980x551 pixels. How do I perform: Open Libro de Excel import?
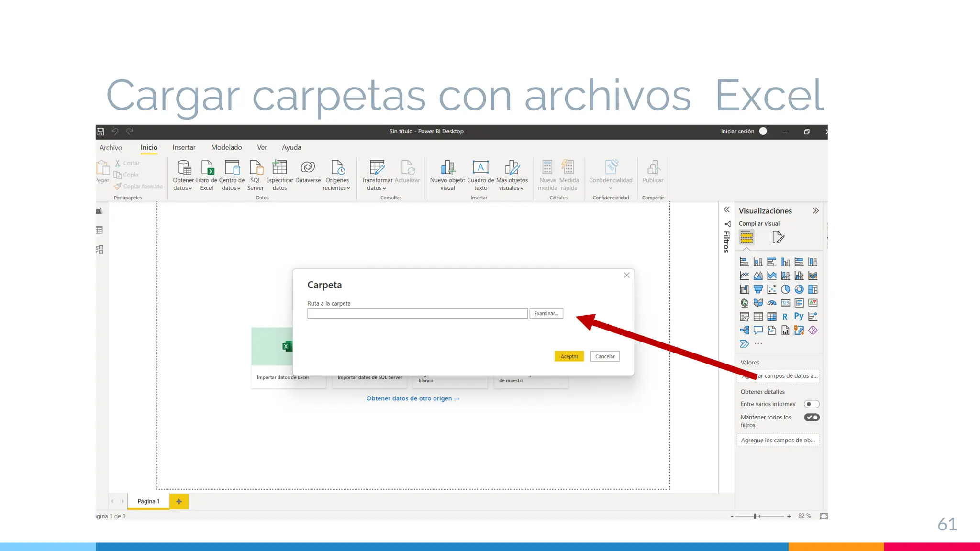point(207,175)
